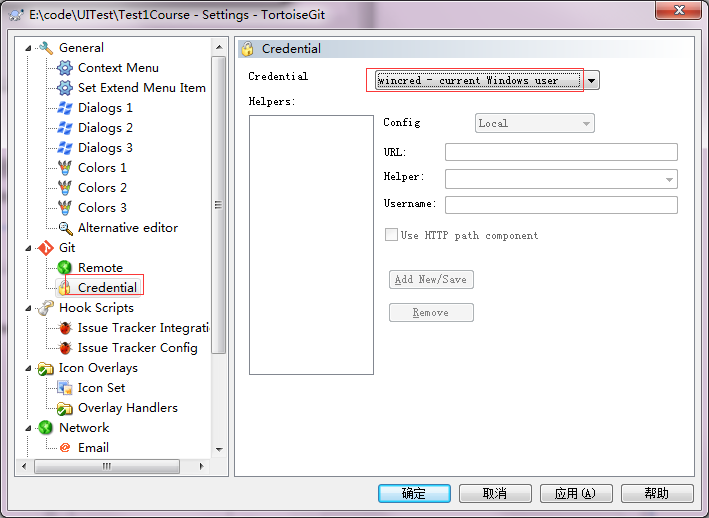
Task: Select Email under Network
Action: click(93, 447)
